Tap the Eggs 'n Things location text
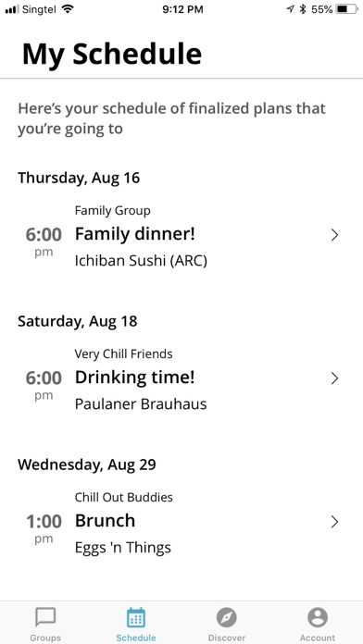Screen dimensions: 363x644 coord(123,548)
